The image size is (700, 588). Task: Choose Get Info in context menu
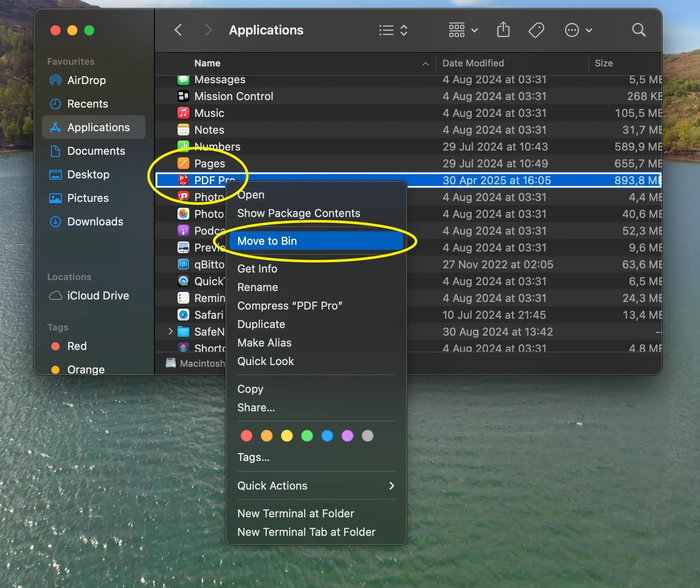(316, 269)
